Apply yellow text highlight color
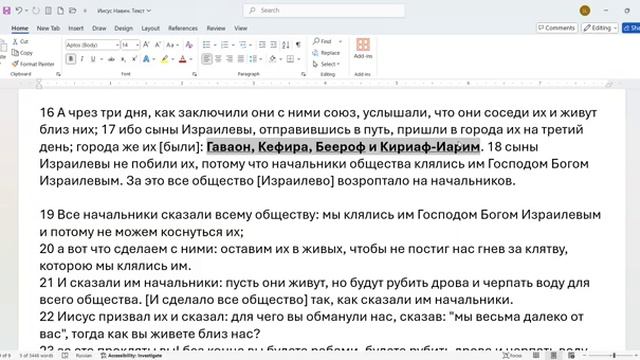The image size is (640, 360). click(164, 59)
